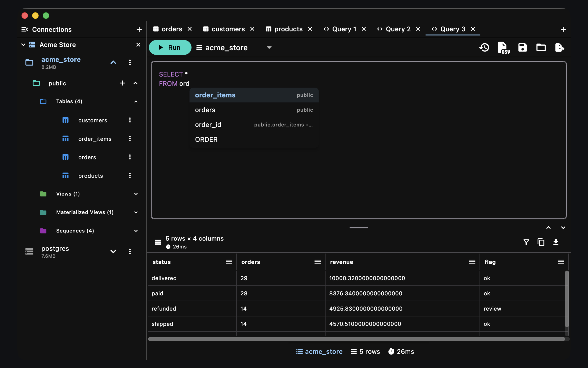Choose order_id autocomplete suggestion

(254, 125)
